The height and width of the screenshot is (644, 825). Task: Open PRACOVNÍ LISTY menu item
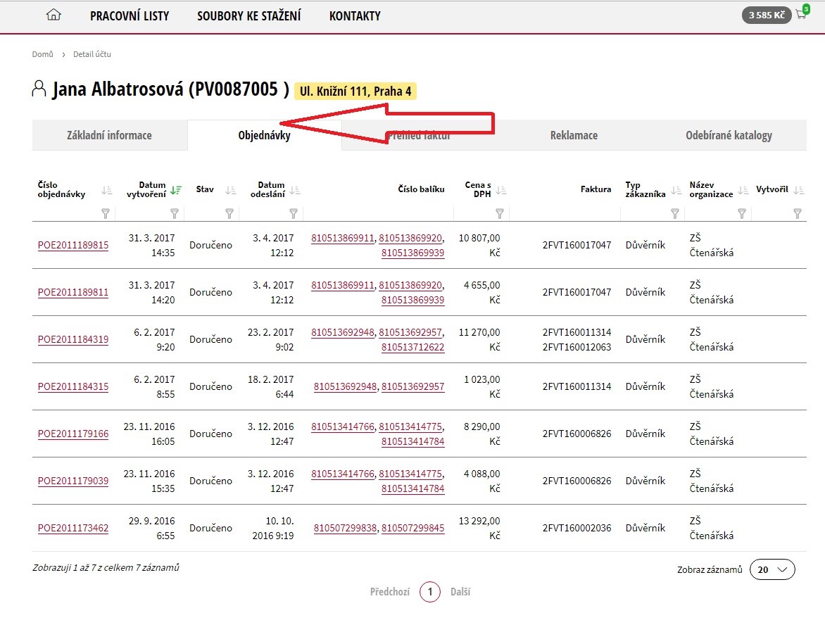pyautogui.click(x=130, y=15)
